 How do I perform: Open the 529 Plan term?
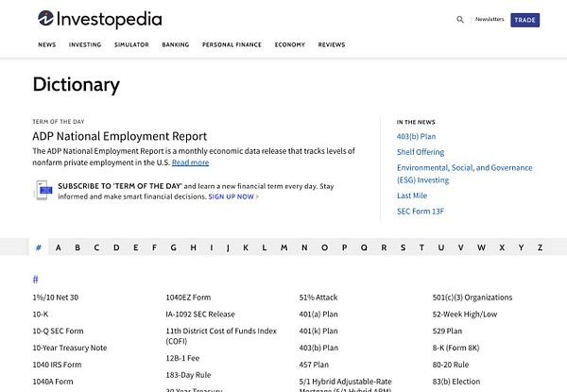pyautogui.click(x=447, y=331)
